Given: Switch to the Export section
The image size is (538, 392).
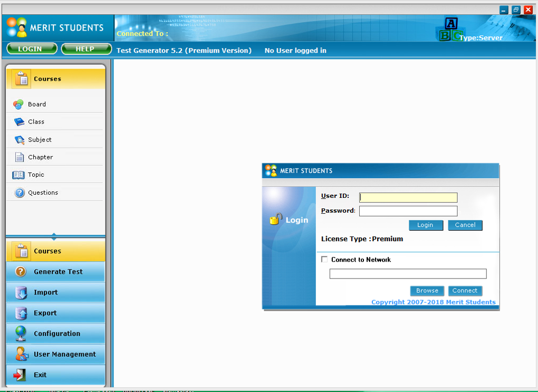Looking at the screenshot, I should point(55,313).
